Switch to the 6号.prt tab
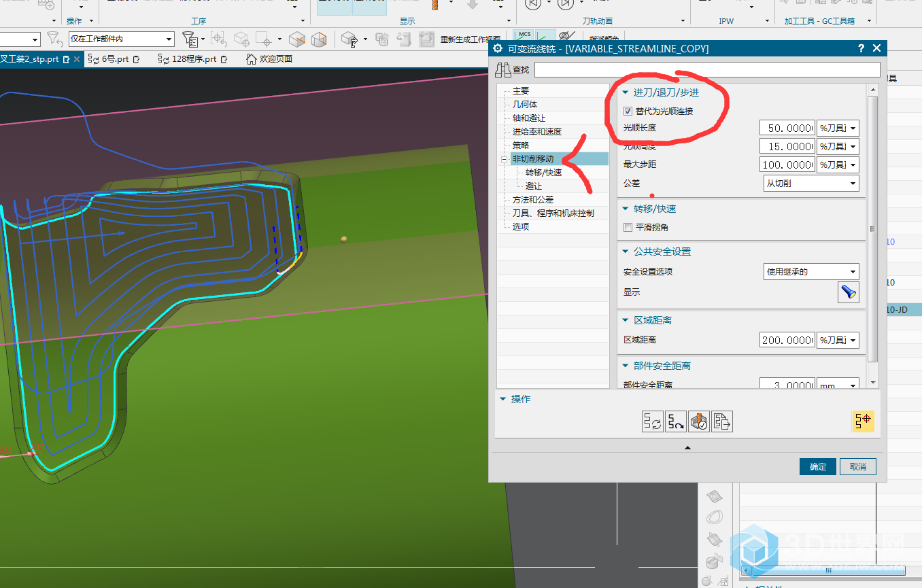Viewport: 922px width, 588px height. pyautogui.click(x=114, y=59)
